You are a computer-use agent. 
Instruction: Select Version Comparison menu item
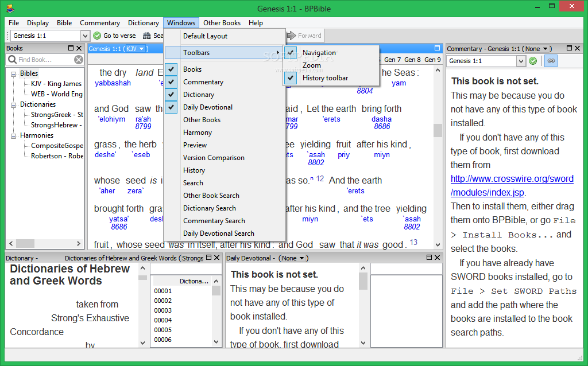pyautogui.click(x=214, y=158)
